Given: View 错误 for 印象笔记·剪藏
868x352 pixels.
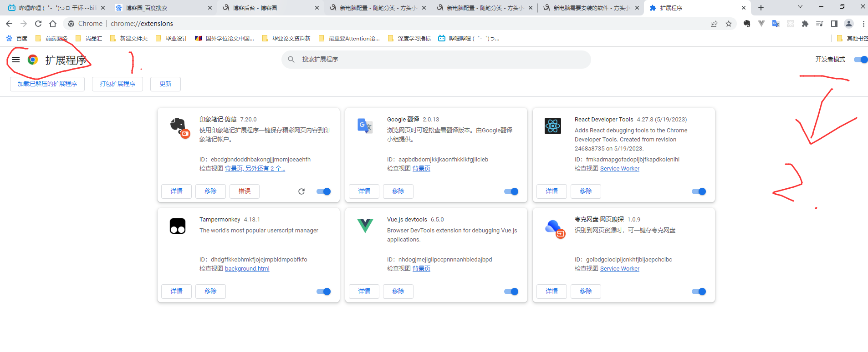Looking at the screenshot, I should coord(245,191).
